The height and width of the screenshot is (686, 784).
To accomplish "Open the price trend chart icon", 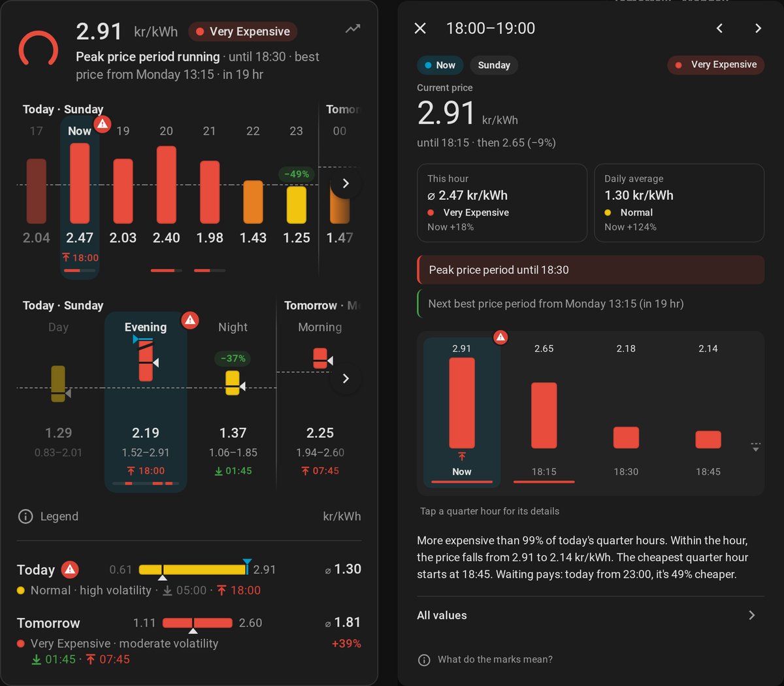I will [x=353, y=29].
